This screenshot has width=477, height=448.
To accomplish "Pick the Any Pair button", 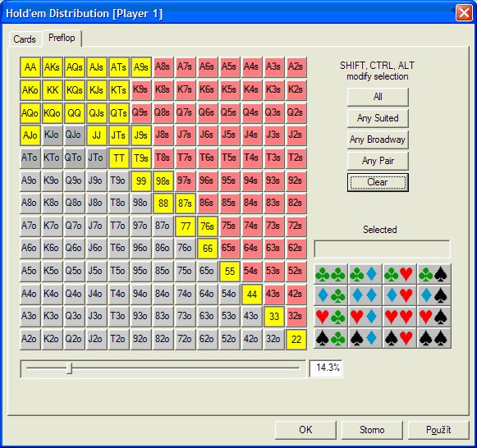I will (x=378, y=161).
